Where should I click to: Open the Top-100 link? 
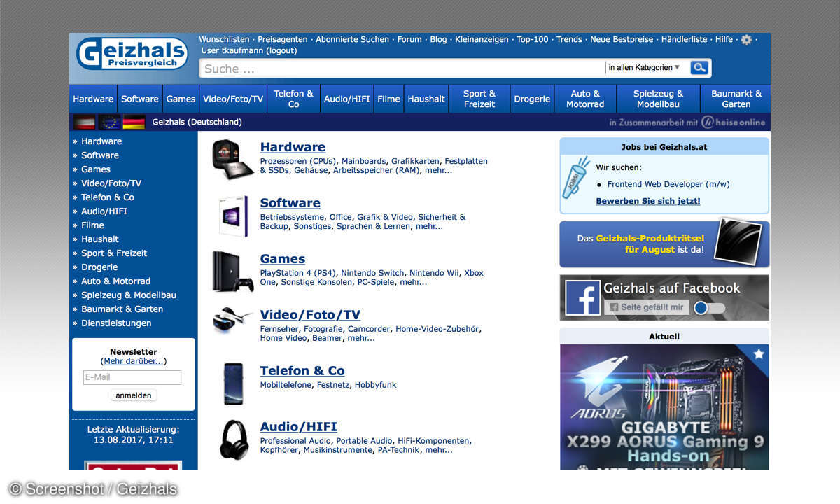point(533,40)
